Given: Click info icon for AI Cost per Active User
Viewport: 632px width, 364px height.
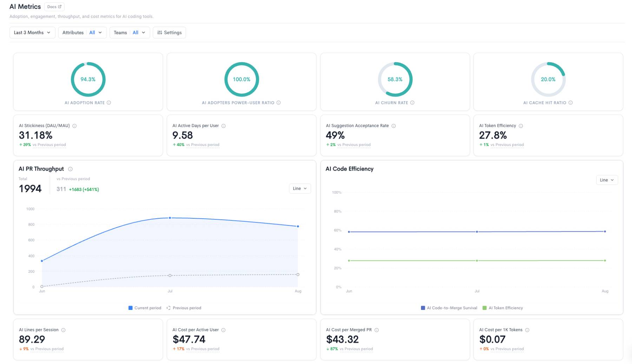Looking at the screenshot, I should coord(223,330).
